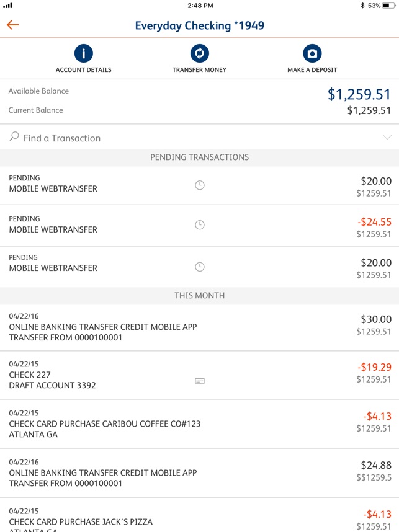399x532 pixels.
Task: Tap the Bluetooth indicator in the status bar
Action: (x=362, y=6)
